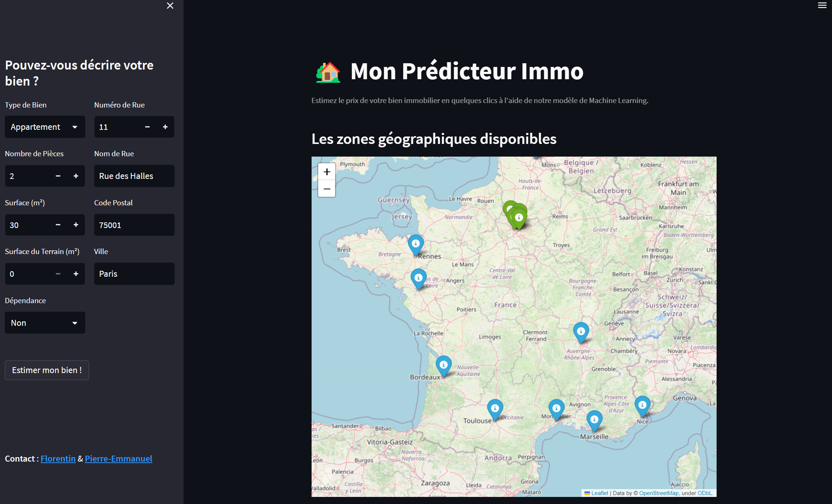Image resolution: width=832 pixels, height=504 pixels.
Task: Click the Florentin contact link
Action: point(57,458)
